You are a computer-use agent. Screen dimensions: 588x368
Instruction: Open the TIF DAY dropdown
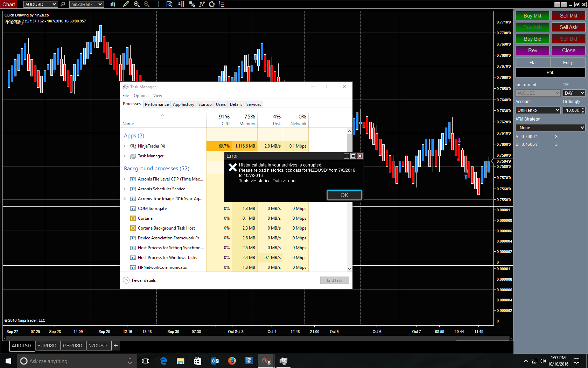pos(574,93)
